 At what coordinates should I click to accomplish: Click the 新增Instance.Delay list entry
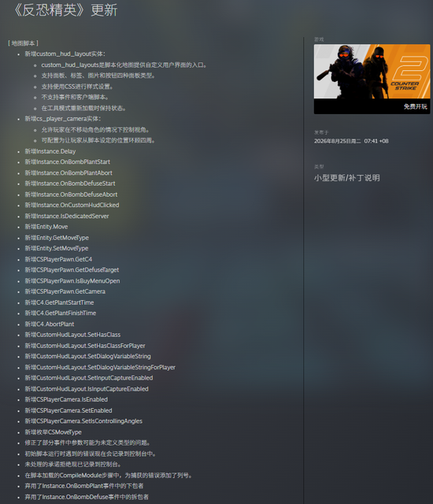click(50, 151)
